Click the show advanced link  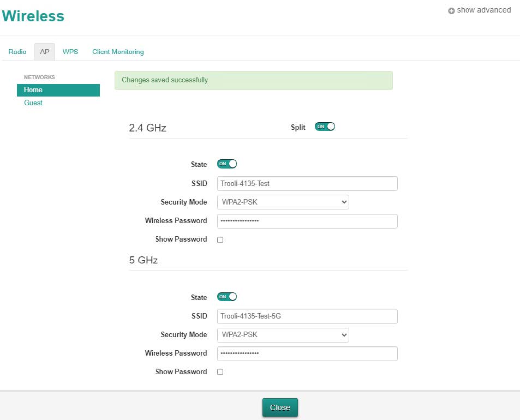[483, 10]
